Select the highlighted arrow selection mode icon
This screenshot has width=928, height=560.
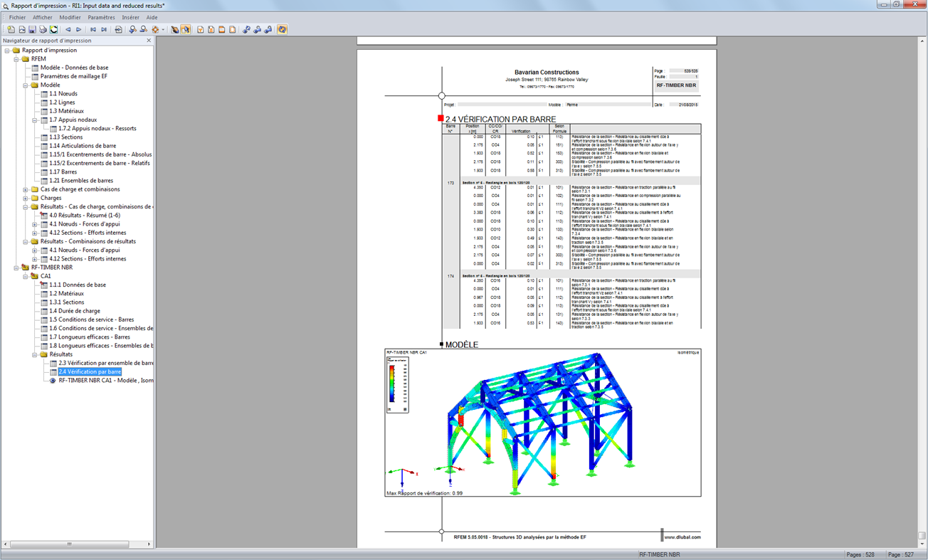pyautogui.click(x=187, y=29)
